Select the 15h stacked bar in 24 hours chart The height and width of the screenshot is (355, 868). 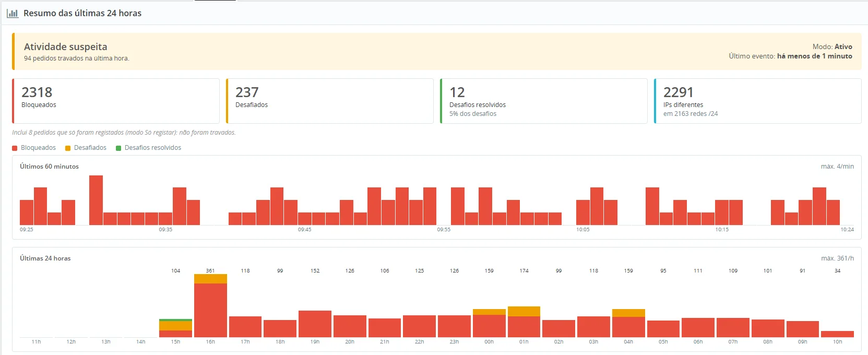pos(175,328)
